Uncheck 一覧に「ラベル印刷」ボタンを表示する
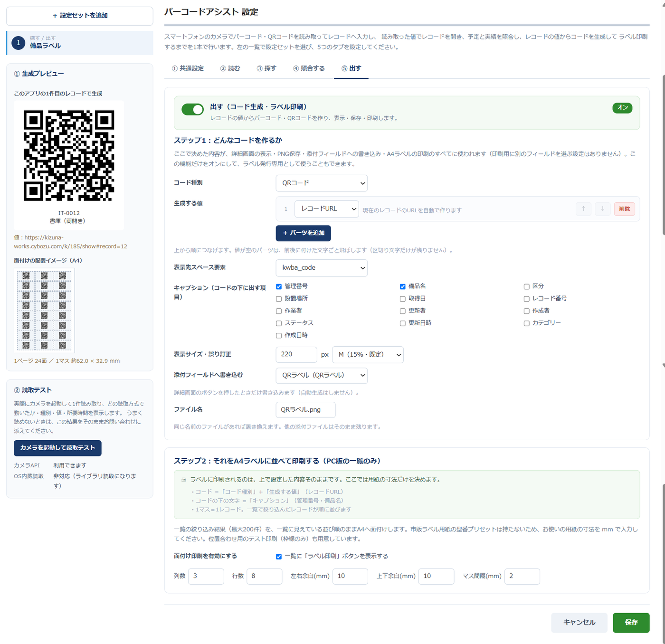Image resolution: width=665 pixels, height=644 pixels. (279, 557)
